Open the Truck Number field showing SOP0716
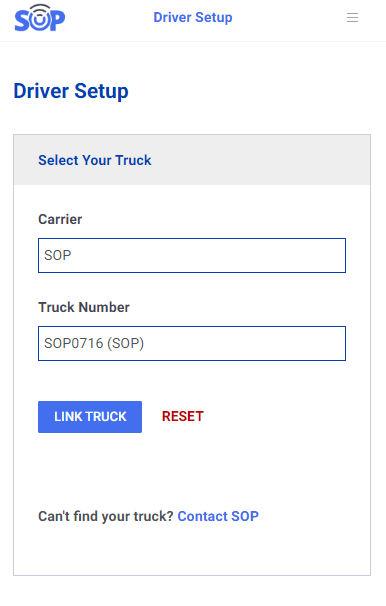This screenshot has width=386, height=606. pos(192,344)
